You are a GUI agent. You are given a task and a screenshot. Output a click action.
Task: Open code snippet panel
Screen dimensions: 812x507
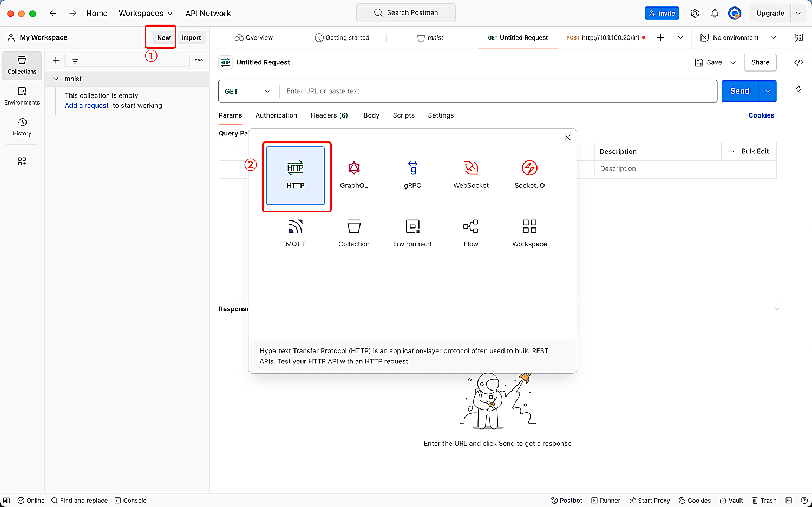[798, 62]
